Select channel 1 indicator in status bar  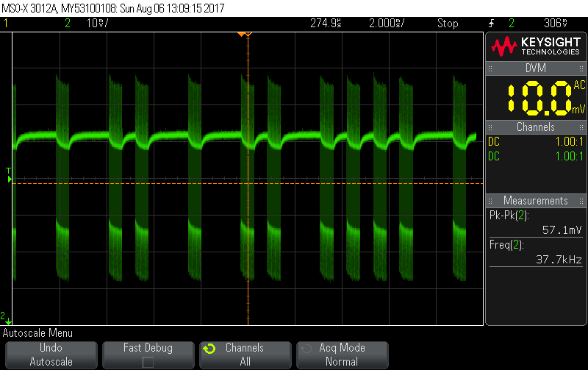[x=6, y=23]
